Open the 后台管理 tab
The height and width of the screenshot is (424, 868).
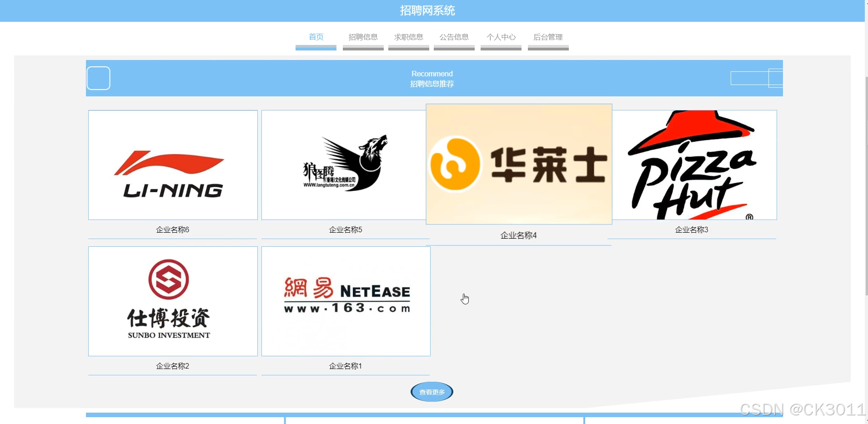pyautogui.click(x=548, y=37)
